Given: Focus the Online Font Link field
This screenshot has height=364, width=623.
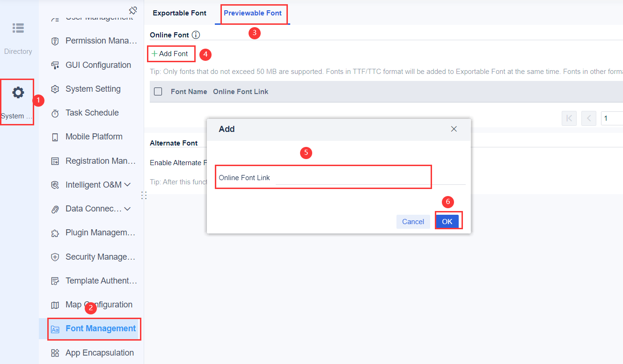Looking at the screenshot, I should pyautogui.click(x=370, y=178).
